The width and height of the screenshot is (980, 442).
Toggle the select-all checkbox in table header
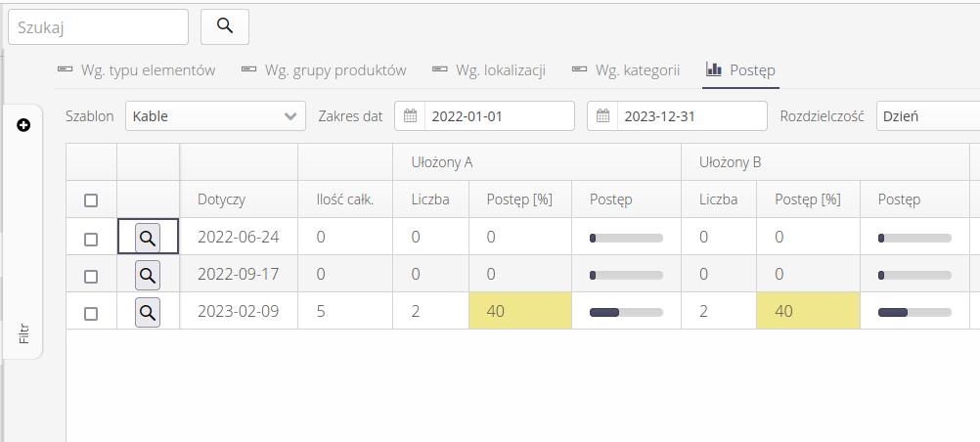pos(91,200)
